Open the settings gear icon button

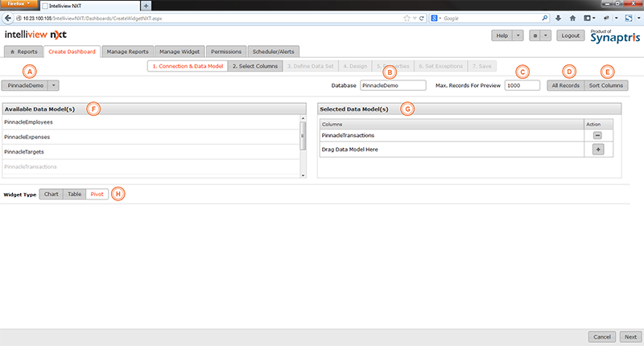pyautogui.click(x=534, y=35)
